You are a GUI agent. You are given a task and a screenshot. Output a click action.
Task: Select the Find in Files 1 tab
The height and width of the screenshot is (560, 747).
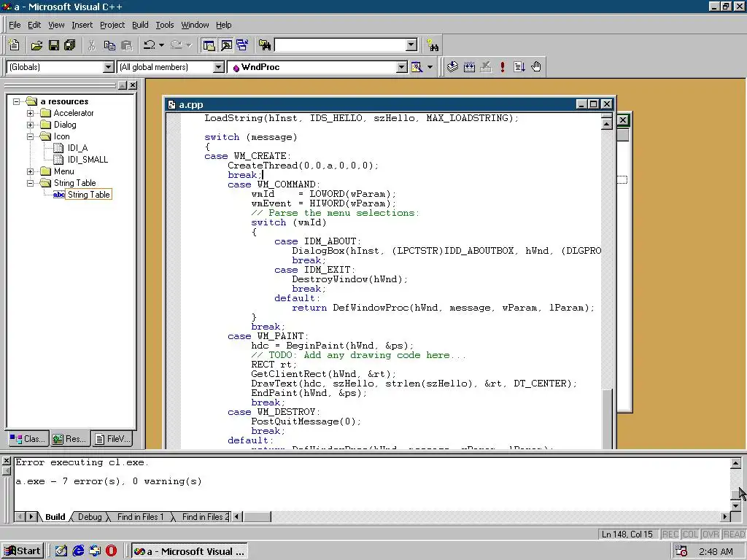(140, 517)
